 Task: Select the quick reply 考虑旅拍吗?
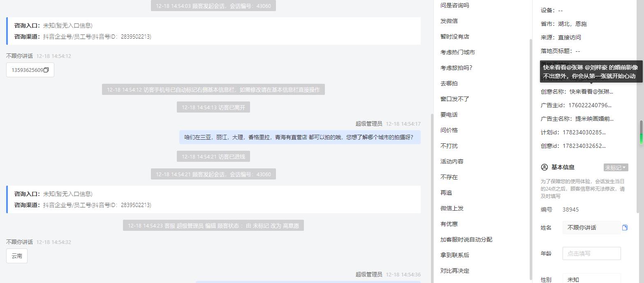[x=456, y=68]
